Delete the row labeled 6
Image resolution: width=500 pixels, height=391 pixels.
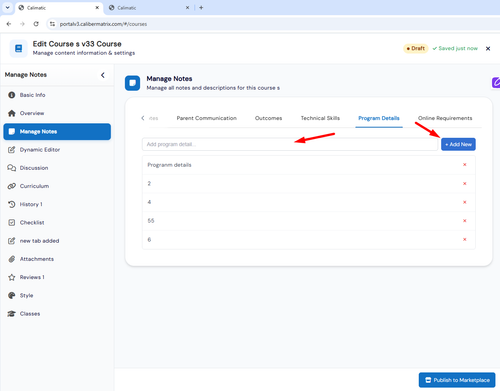pyautogui.click(x=465, y=239)
